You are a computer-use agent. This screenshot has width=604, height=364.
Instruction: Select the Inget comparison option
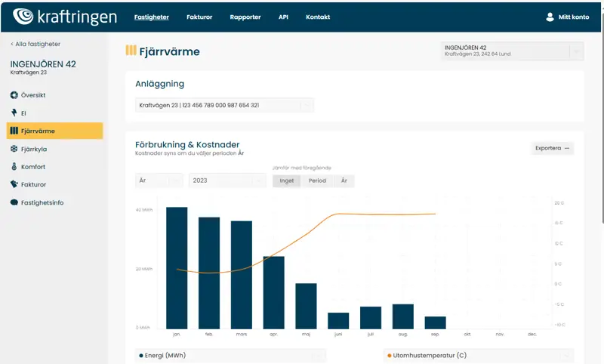point(287,180)
